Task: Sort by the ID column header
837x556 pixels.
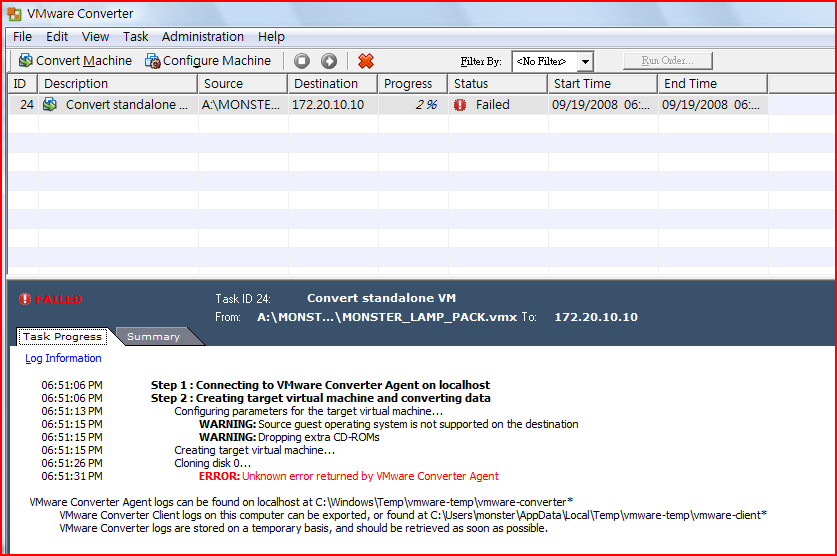Action: (x=23, y=84)
